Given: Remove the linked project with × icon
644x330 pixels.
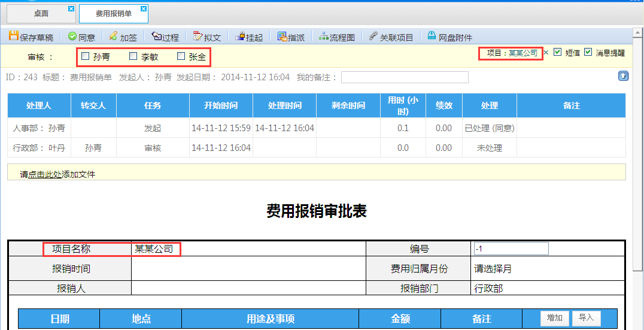Looking at the screenshot, I should click(546, 53).
